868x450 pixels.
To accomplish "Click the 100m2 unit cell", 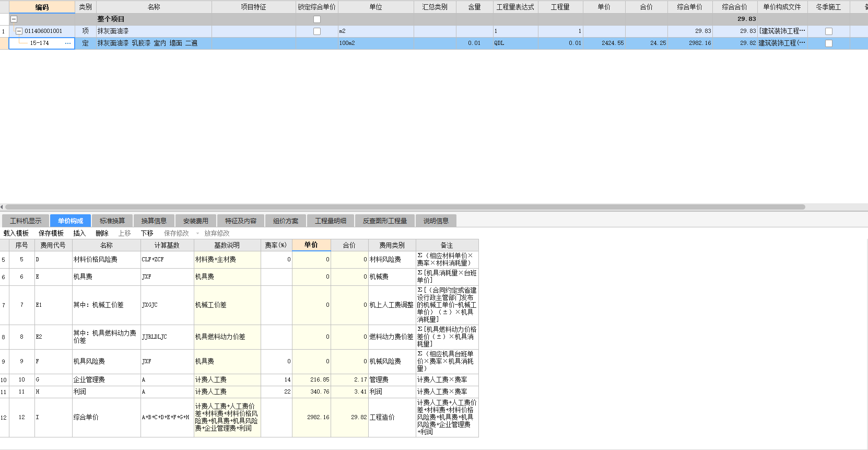I will (x=376, y=43).
